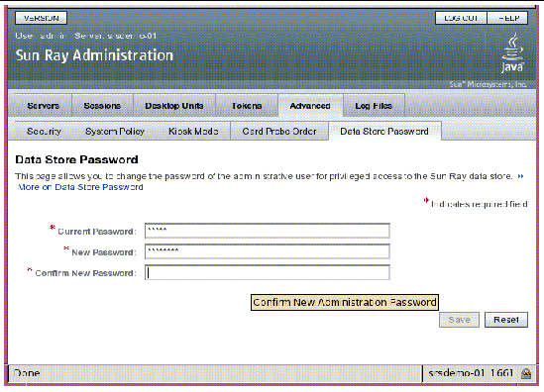Open the Kiosk Mode subtab

pos(193,132)
